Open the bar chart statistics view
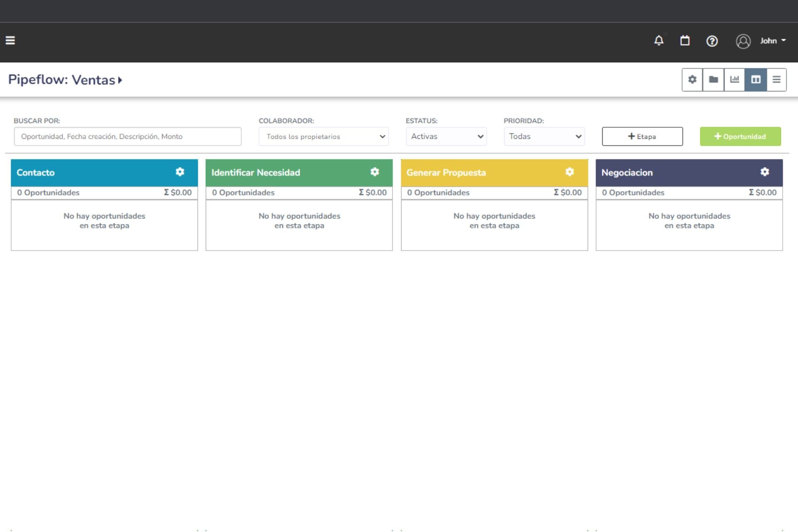This screenshot has width=798, height=532. pos(734,79)
